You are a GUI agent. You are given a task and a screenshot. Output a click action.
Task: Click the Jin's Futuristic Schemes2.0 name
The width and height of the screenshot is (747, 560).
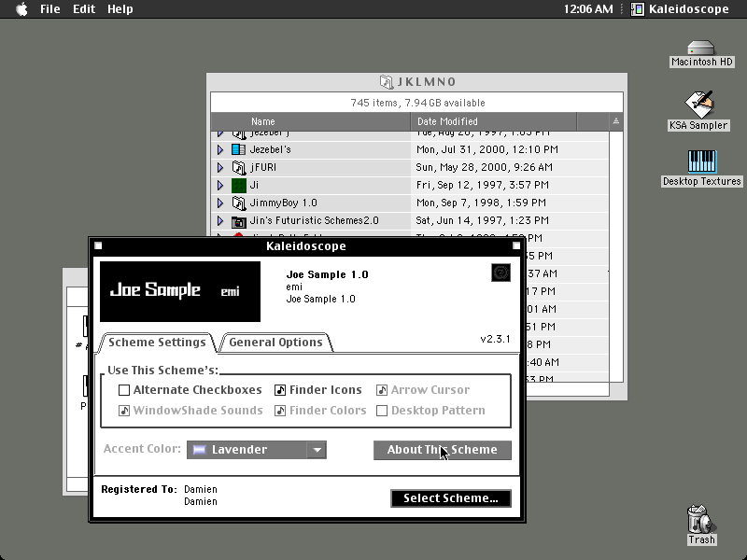click(314, 220)
